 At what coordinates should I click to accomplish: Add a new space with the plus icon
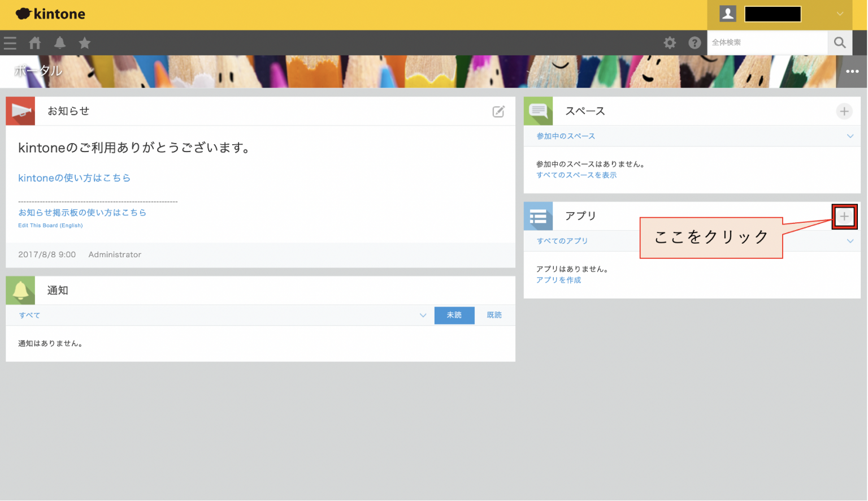pyautogui.click(x=844, y=111)
